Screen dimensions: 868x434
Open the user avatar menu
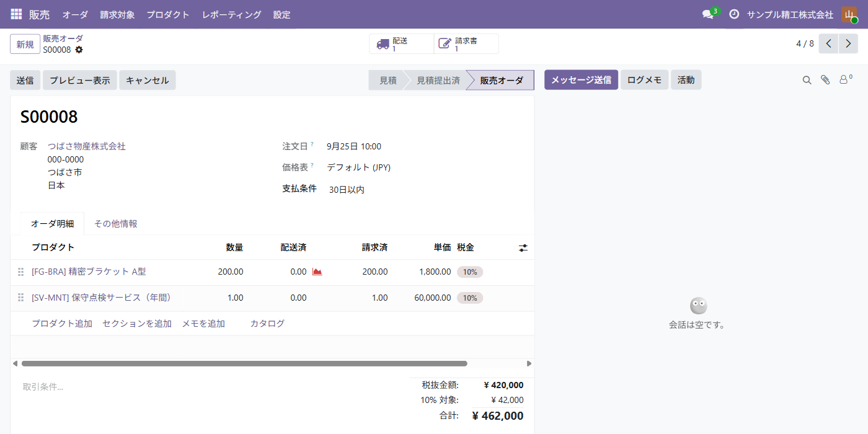pos(849,14)
